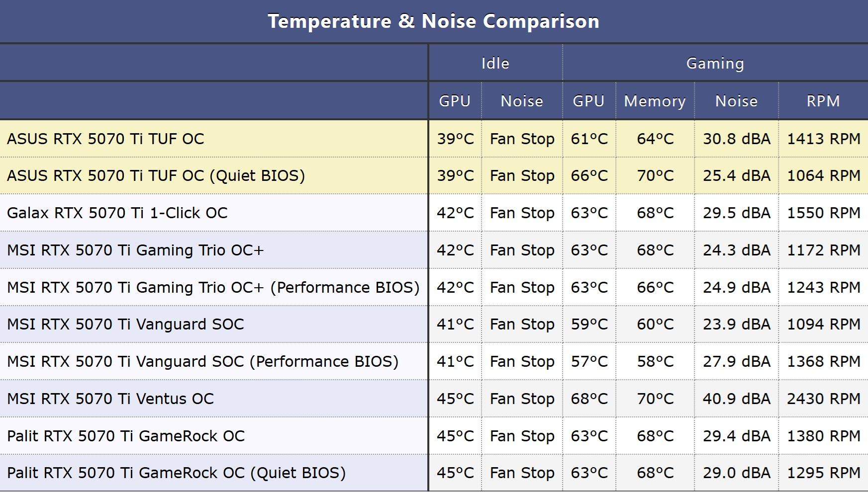Viewport: 868px width, 492px height.
Task: Select the Memory column header
Action: tap(655, 101)
